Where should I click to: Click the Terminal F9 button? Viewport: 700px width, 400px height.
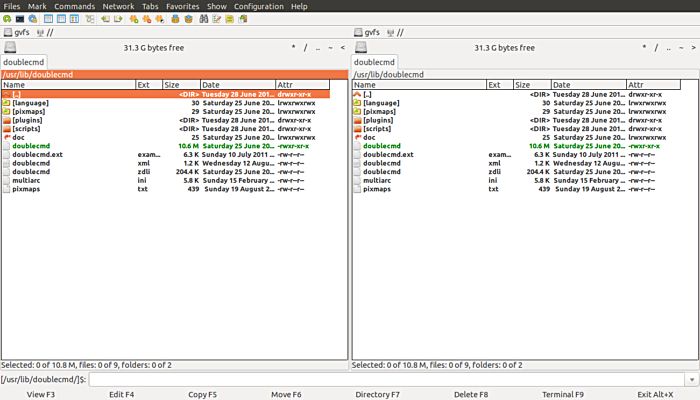point(562,394)
